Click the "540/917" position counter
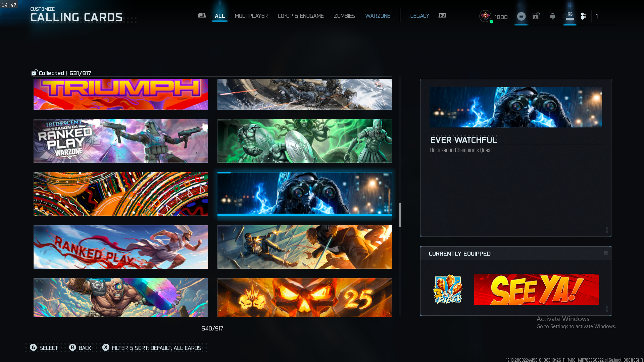The height and width of the screenshot is (362, 644). (212, 328)
